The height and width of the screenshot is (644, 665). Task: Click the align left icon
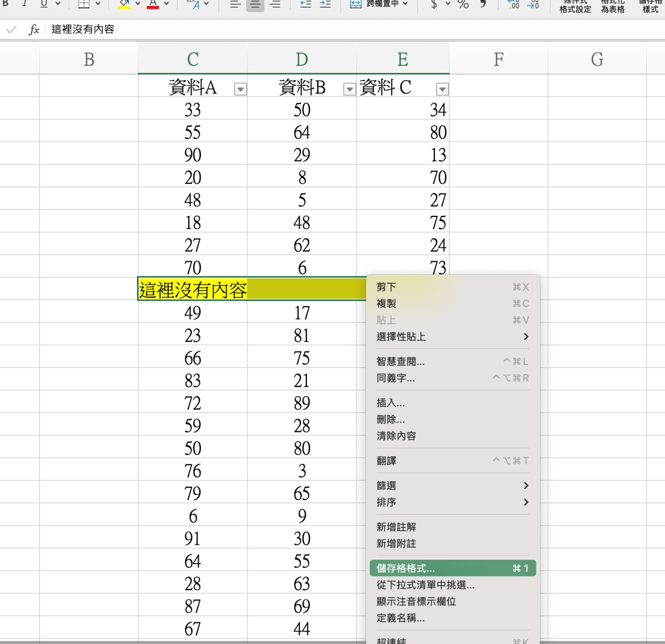[235, 4]
